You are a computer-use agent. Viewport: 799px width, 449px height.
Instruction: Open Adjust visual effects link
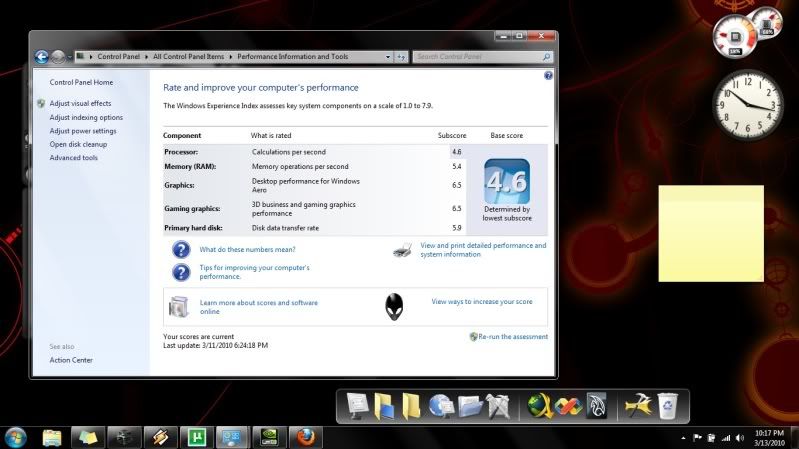click(x=80, y=103)
